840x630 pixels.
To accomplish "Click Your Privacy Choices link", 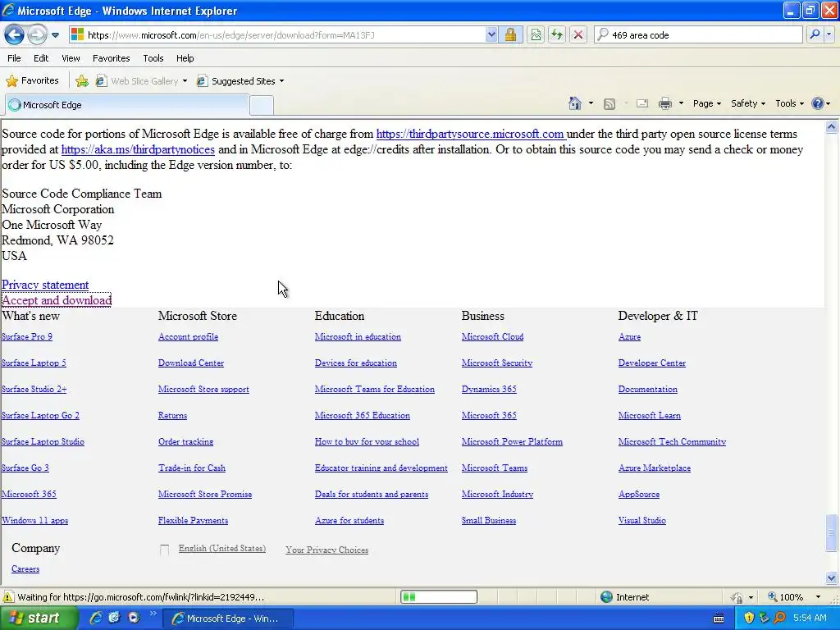I will [326, 550].
